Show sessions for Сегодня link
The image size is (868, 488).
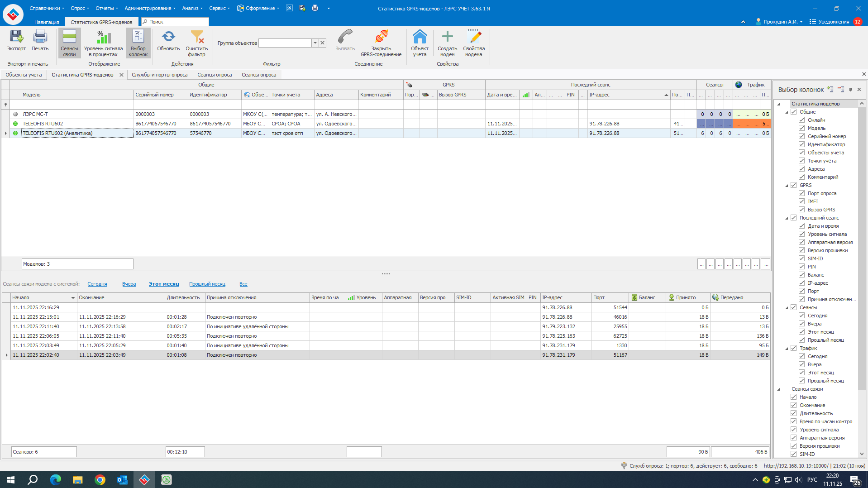coord(97,284)
